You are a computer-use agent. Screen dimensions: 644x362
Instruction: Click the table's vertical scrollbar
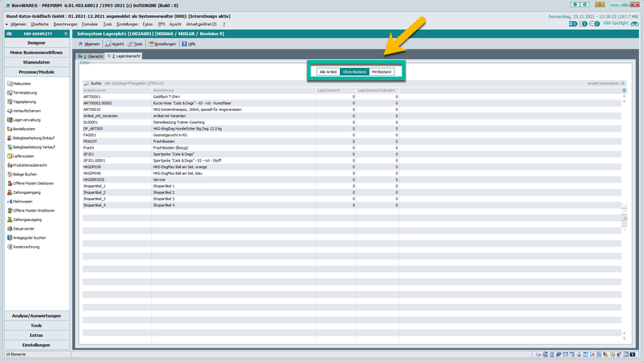tap(624, 215)
